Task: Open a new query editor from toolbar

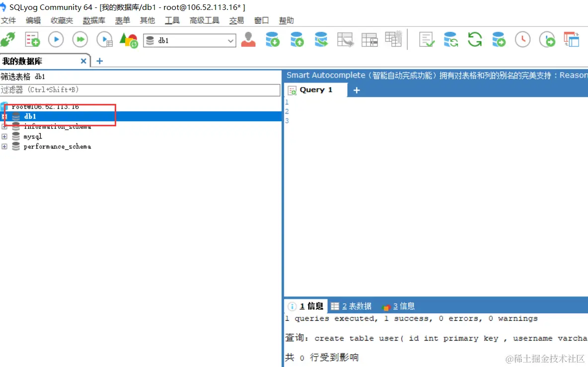Action: click(x=32, y=39)
